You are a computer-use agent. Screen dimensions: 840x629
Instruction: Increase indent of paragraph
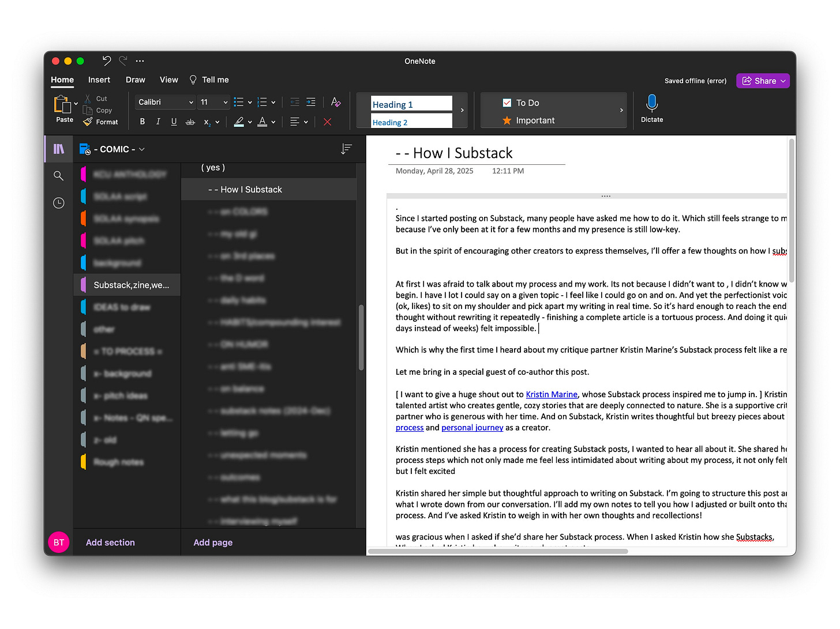coord(311,102)
